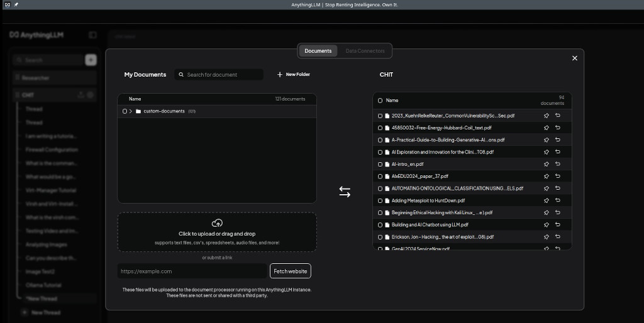
Task: Pin AI-intro_en.pdf to workspace
Action: (547, 164)
